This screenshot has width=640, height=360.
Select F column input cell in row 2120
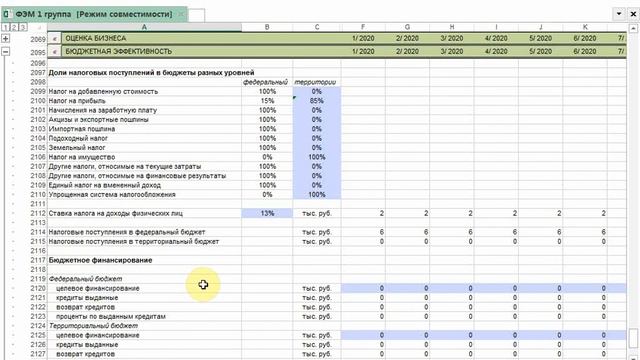point(363,289)
